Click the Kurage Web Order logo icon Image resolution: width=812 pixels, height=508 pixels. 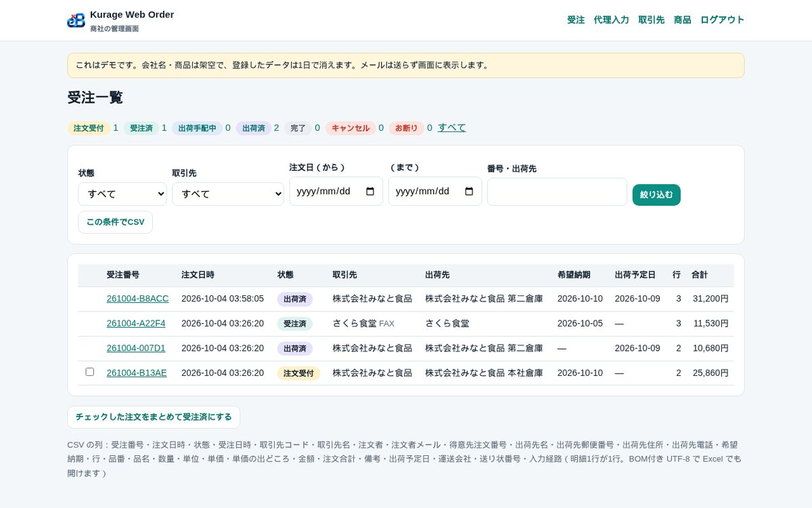click(x=76, y=20)
